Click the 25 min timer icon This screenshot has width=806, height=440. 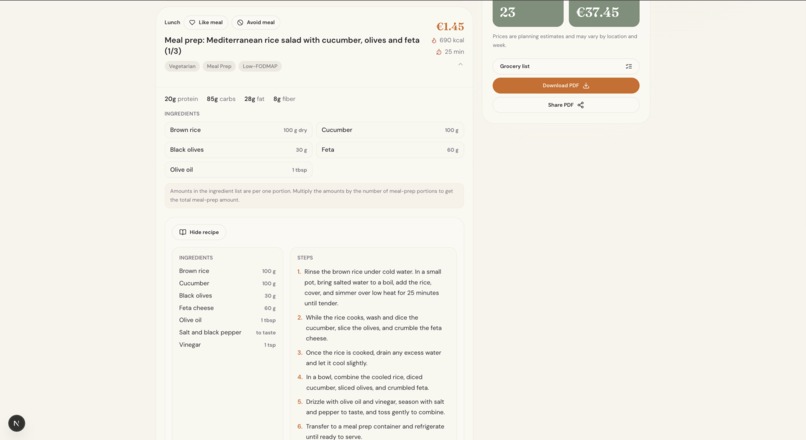(438, 52)
